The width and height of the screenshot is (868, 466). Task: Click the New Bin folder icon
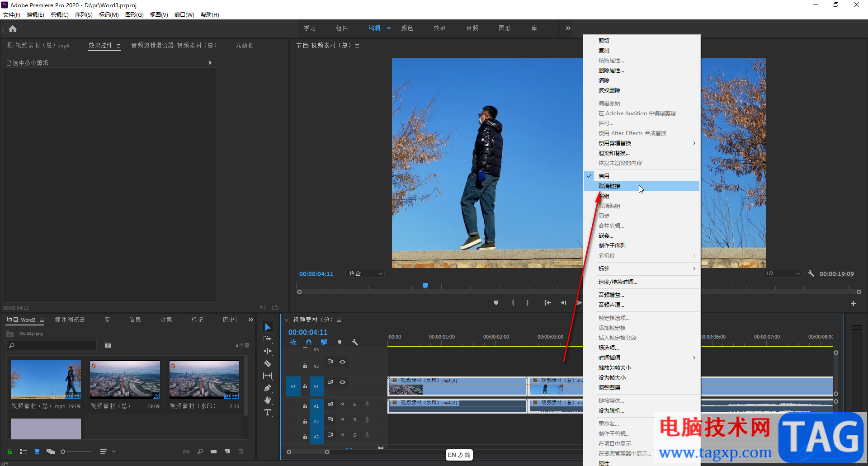[213, 451]
